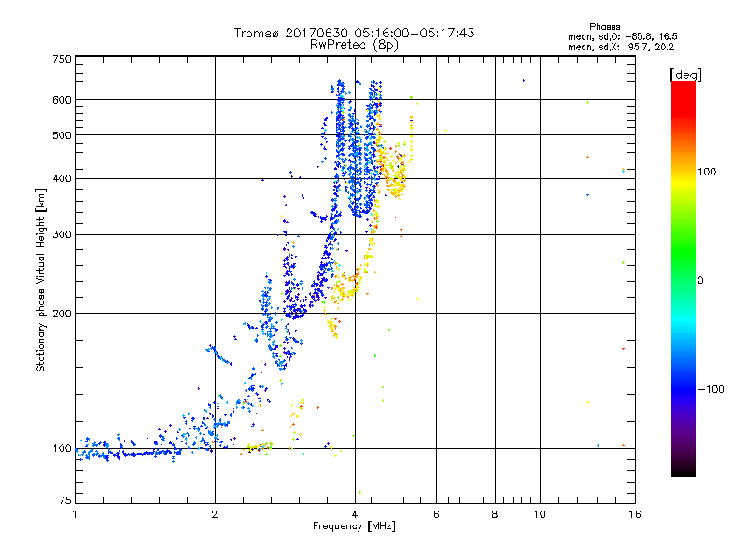Image resolution: width=747 pixels, height=560 pixels.
Task: Click the RwPretec (8p) subtitle
Action: tap(354, 45)
